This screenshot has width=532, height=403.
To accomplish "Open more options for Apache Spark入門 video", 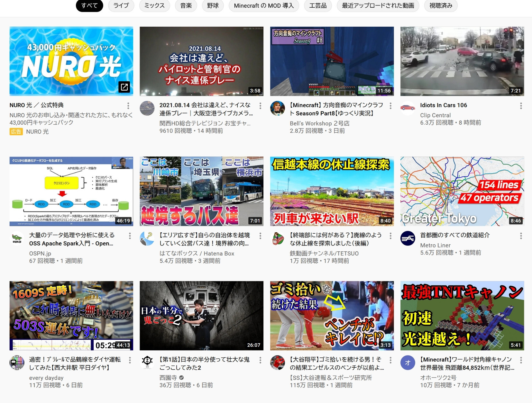I will pyautogui.click(x=130, y=236).
